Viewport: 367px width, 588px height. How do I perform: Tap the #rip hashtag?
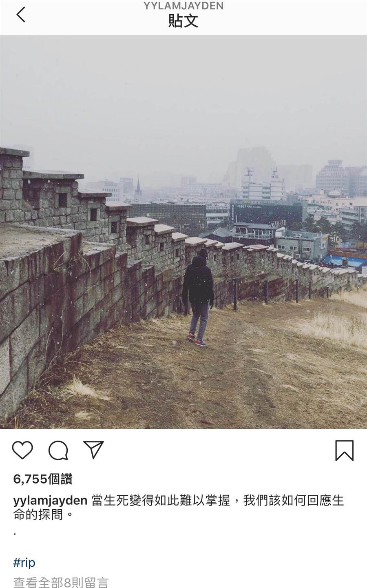pos(24,563)
